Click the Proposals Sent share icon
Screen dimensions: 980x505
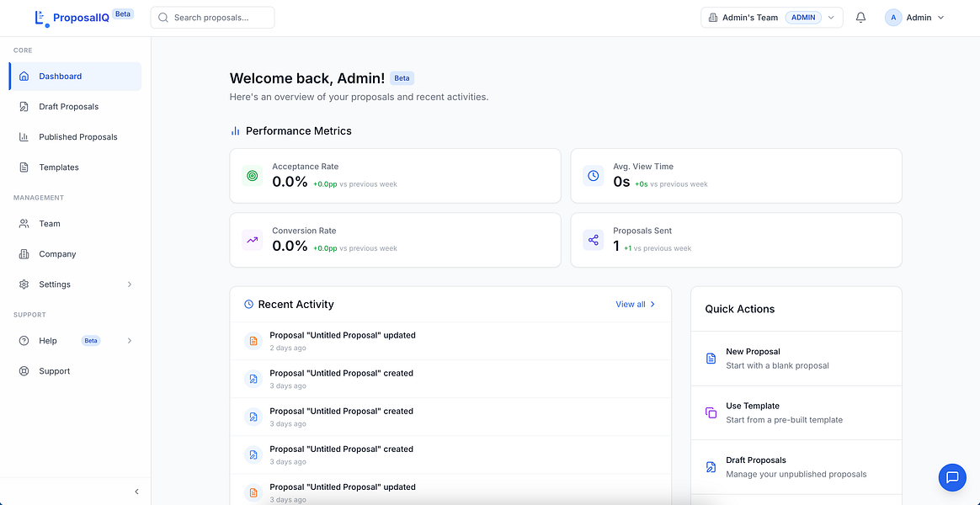click(x=593, y=239)
